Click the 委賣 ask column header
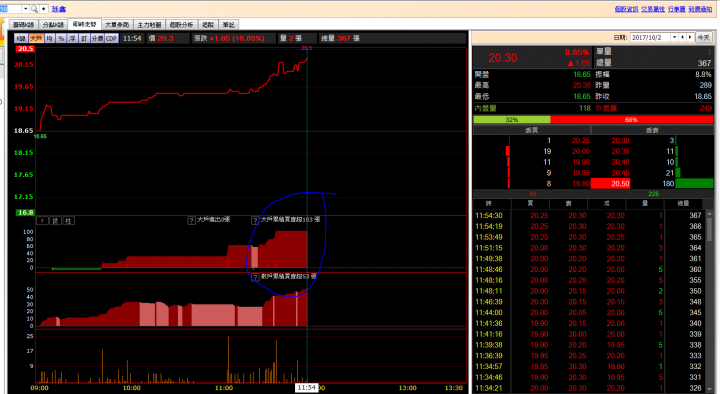The width and height of the screenshot is (720, 394). click(x=652, y=130)
